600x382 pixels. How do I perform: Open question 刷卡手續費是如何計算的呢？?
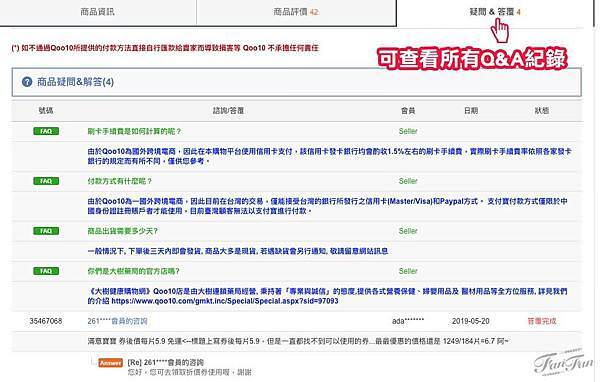pyautogui.click(x=134, y=131)
